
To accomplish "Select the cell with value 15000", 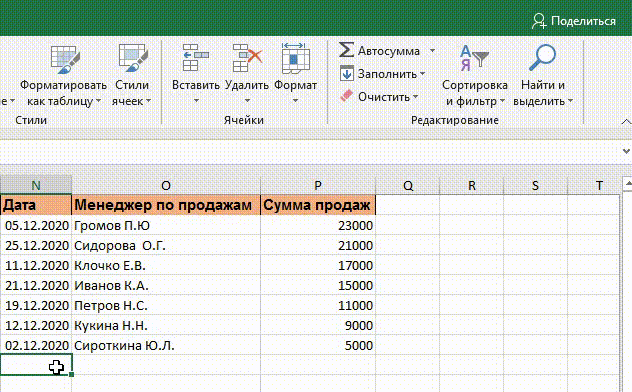I will pos(318,285).
